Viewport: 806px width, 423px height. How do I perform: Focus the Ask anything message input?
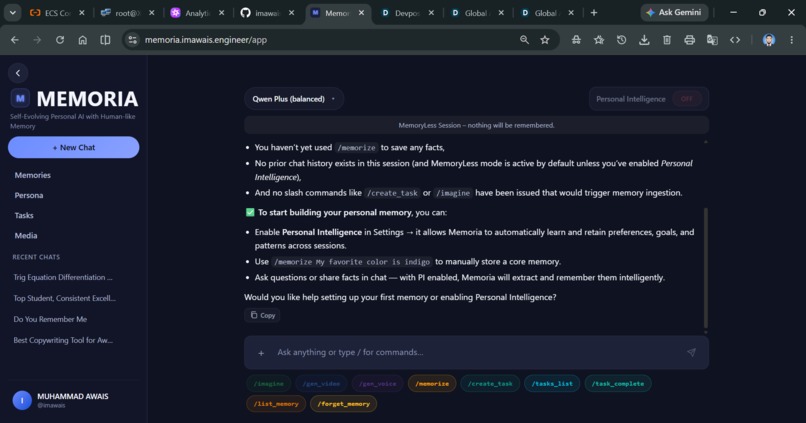476,352
